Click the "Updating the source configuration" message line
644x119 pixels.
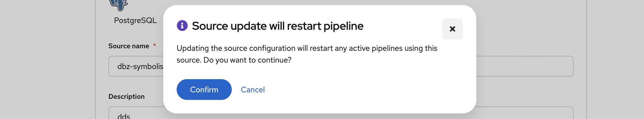(307, 48)
